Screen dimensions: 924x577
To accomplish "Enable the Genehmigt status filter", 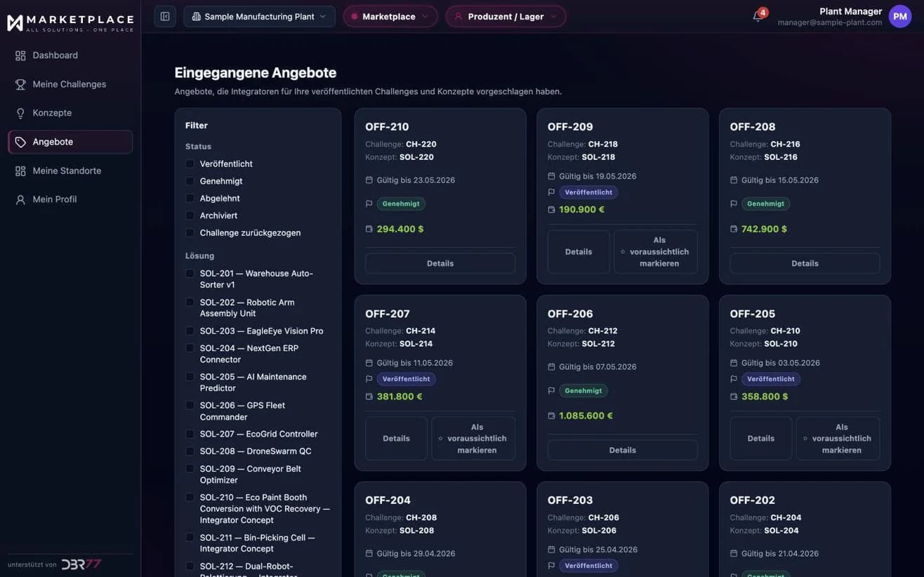I will click(190, 181).
